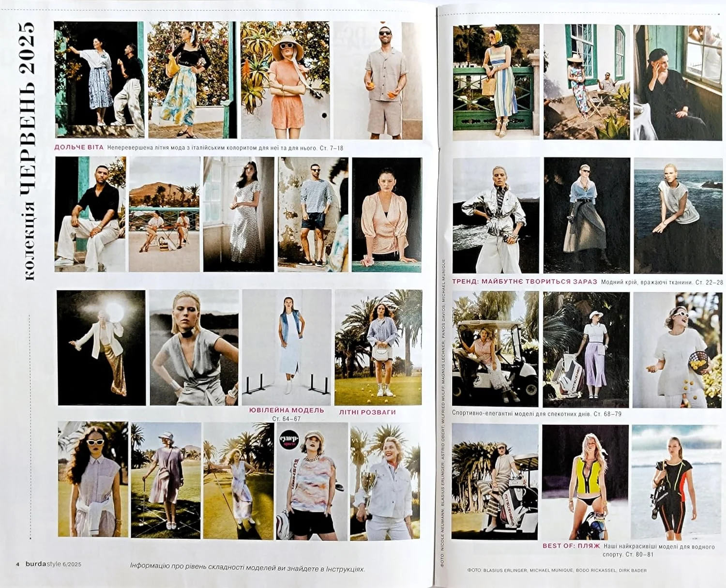Open photo of woman in peach outfit with sun hat

(285, 80)
